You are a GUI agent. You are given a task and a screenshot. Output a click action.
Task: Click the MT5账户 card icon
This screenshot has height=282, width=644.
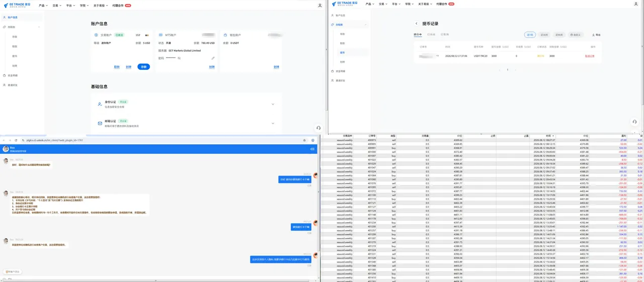[162, 35]
